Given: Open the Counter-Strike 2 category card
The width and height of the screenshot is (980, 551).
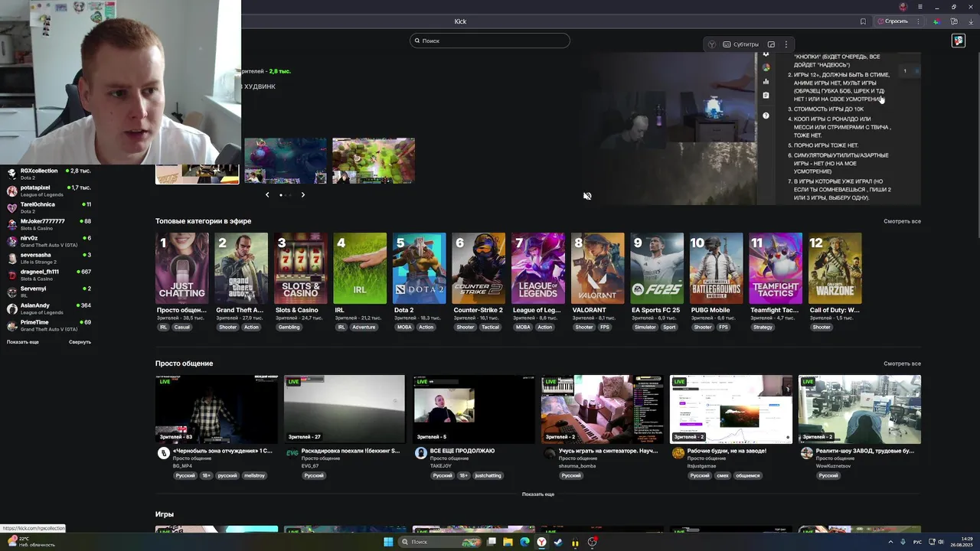Looking at the screenshot, I should point(479,269).
